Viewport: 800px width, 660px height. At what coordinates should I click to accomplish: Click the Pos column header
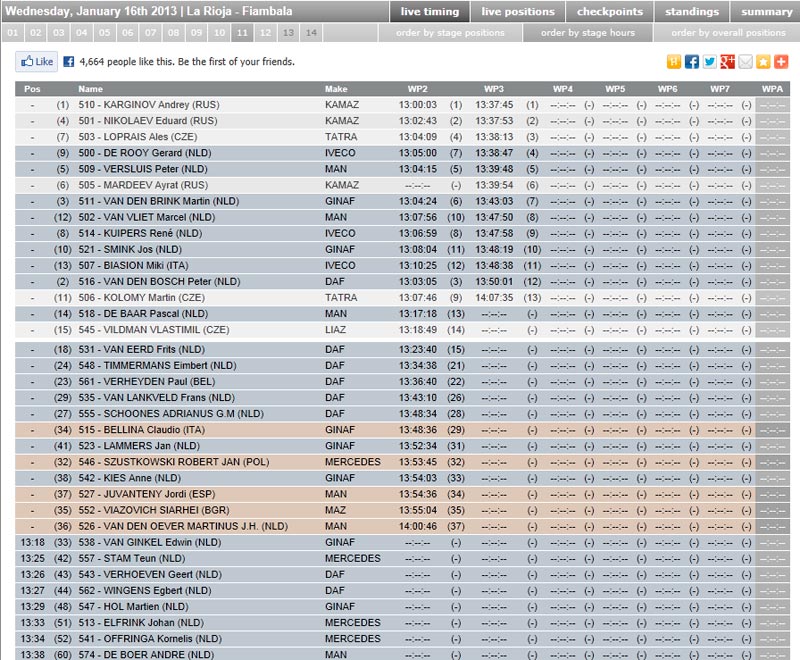tap(32, 89)
